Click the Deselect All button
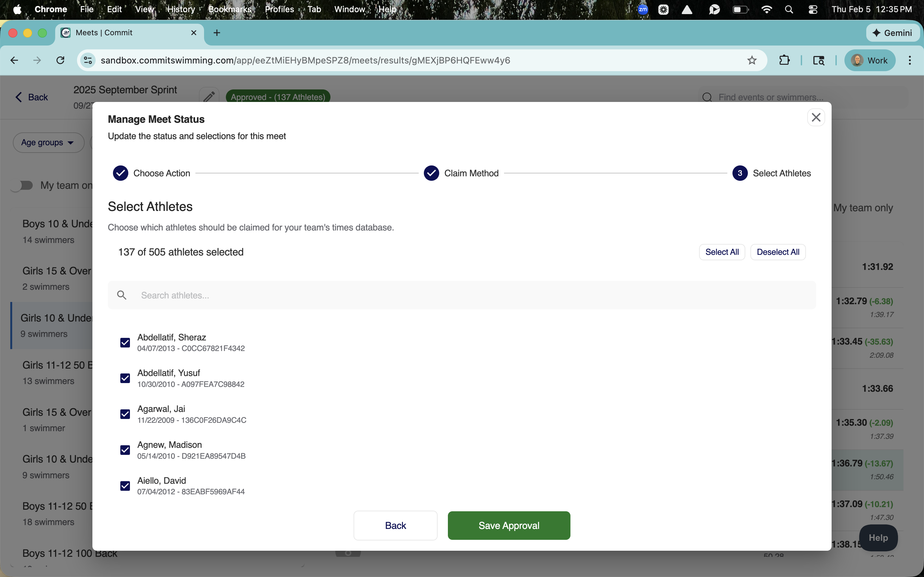The image size is (924, 577). click(x=777, y=252)
